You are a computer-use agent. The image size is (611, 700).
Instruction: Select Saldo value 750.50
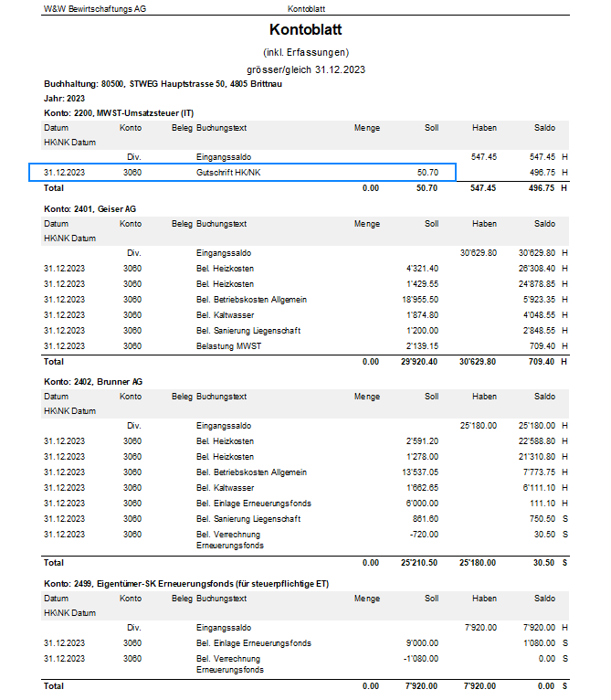pyautogui.click(x=543, y=519)
